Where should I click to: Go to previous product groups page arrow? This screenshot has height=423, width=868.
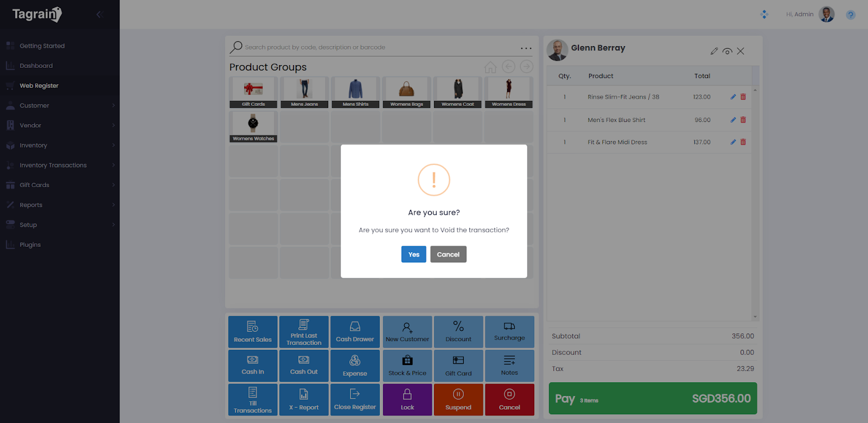(x=508, y=67)
